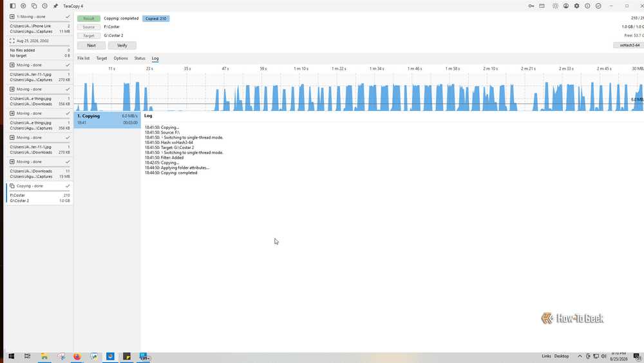Image resolution: width=644 pixels, height=363 pixels.
Task: Click the Source button
Action: [x=89, y=27]
